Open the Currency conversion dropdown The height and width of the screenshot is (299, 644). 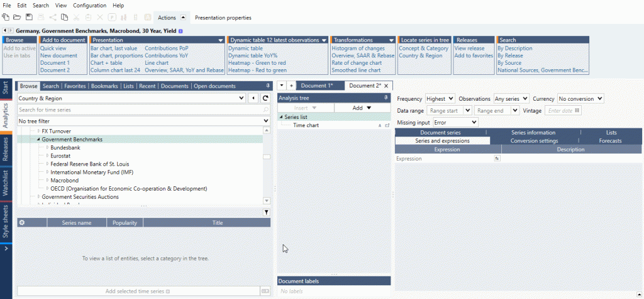coord(580,99)
